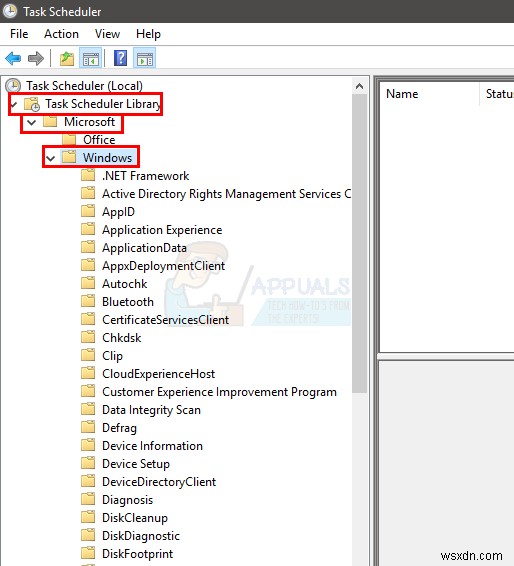Select the Windows tree item
The height and width of the screenshot is (566, 514).
pyautogui.click(x=108, y=158)
